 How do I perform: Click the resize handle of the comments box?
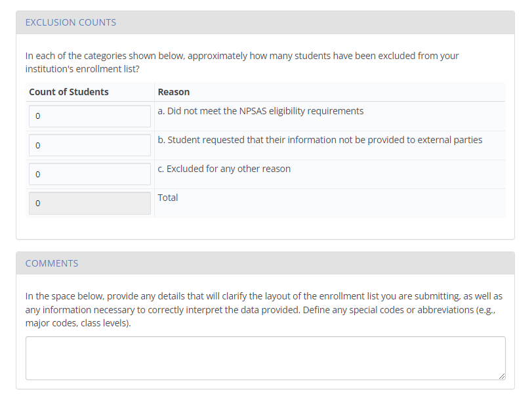tap(502, 376)
